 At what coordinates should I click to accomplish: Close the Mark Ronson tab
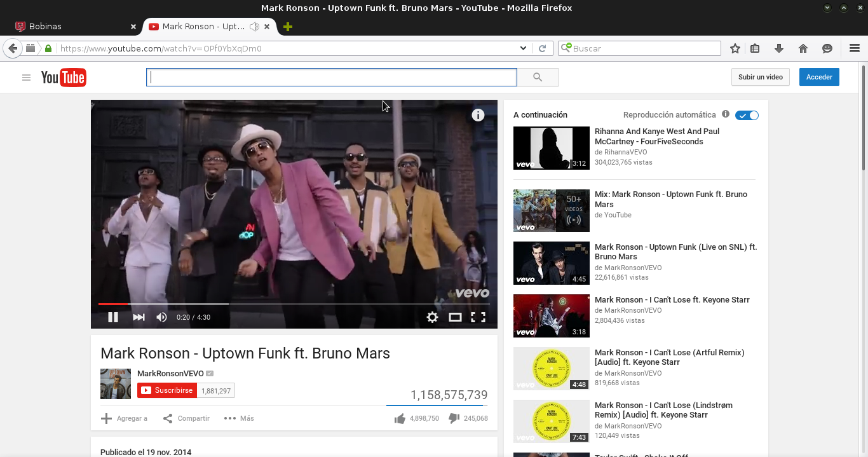(268, 27)
